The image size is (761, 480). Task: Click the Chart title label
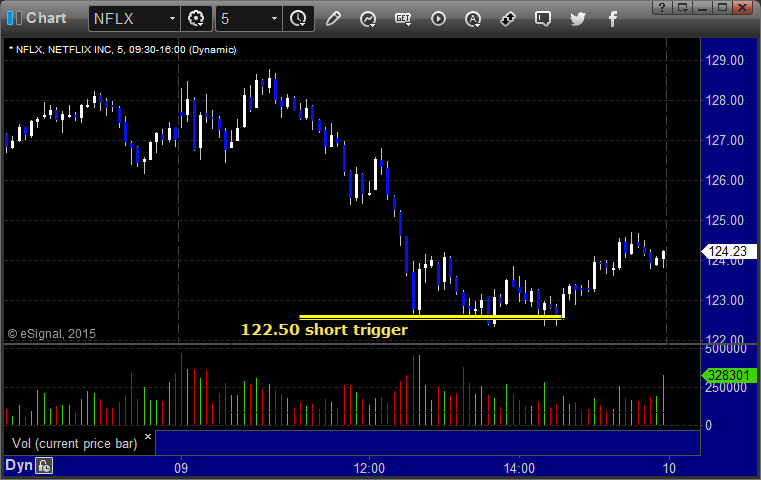[x=46, y=18]
